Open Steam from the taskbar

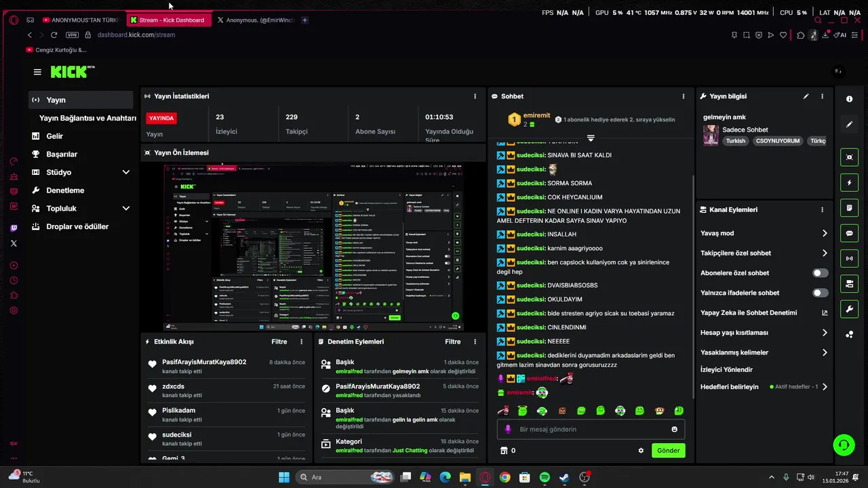pyautogui.click(x=564, y=477)
